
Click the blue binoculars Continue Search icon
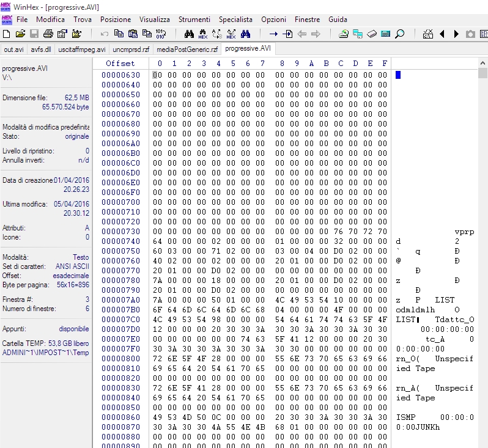click(245, 34)
